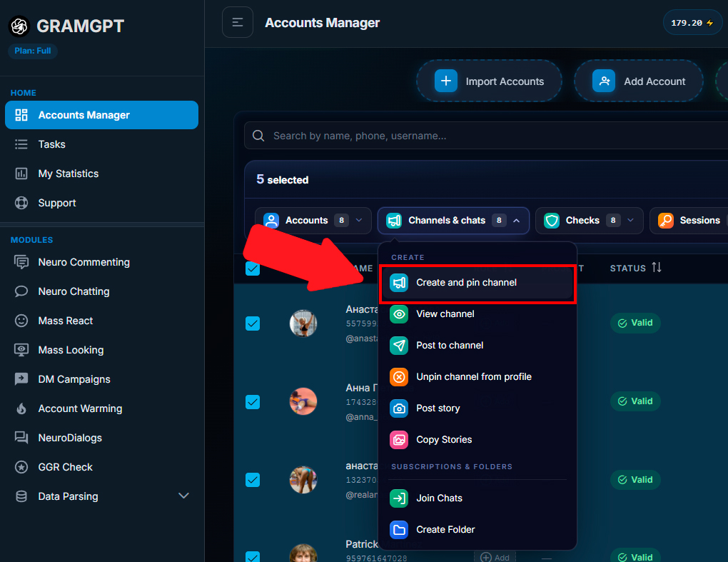Open the Checks dropdown
This screenshot has width=728, height=562.
(589, 220)
